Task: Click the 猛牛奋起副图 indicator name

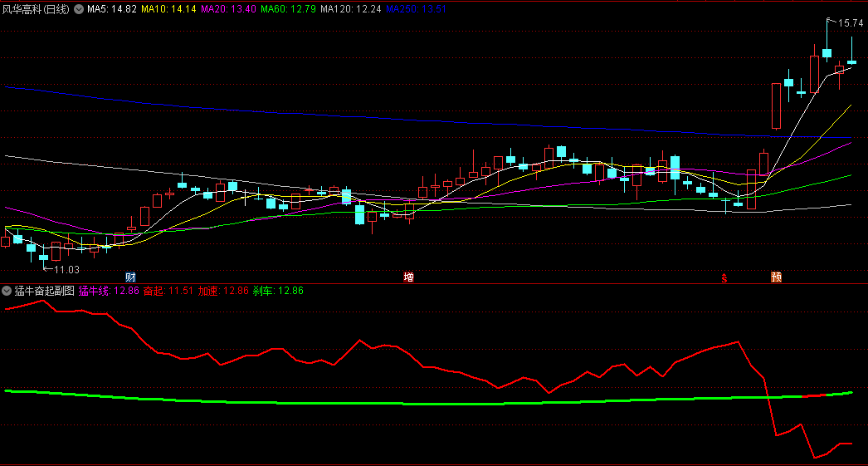Action: (x=44, y=291)
